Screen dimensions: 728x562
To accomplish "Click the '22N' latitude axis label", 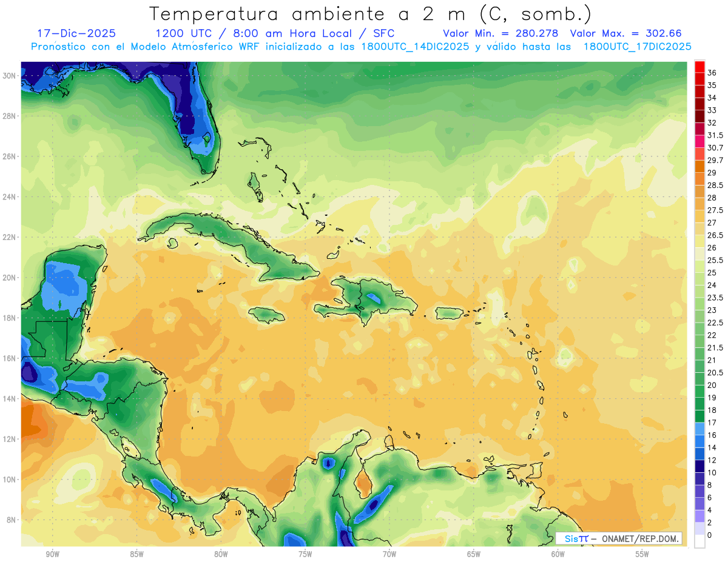I will pyautogui.click(x=10, y=237).
